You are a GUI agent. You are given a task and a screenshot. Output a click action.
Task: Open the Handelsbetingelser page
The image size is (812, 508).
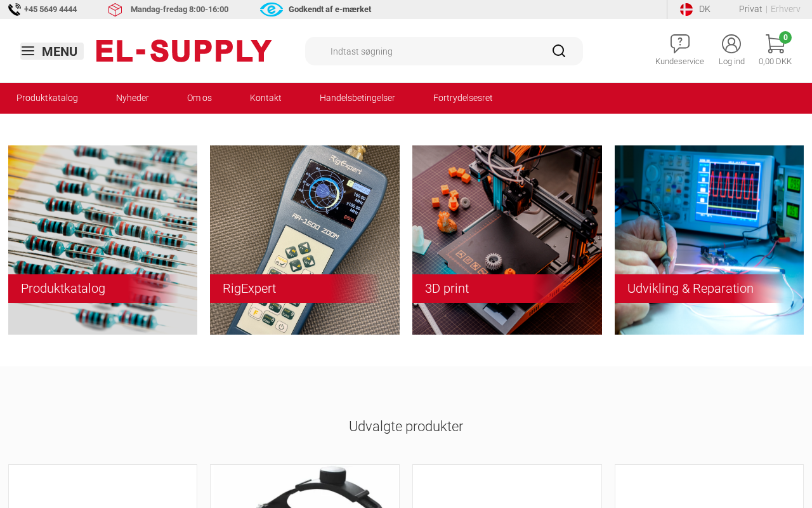tap(357, 98)
